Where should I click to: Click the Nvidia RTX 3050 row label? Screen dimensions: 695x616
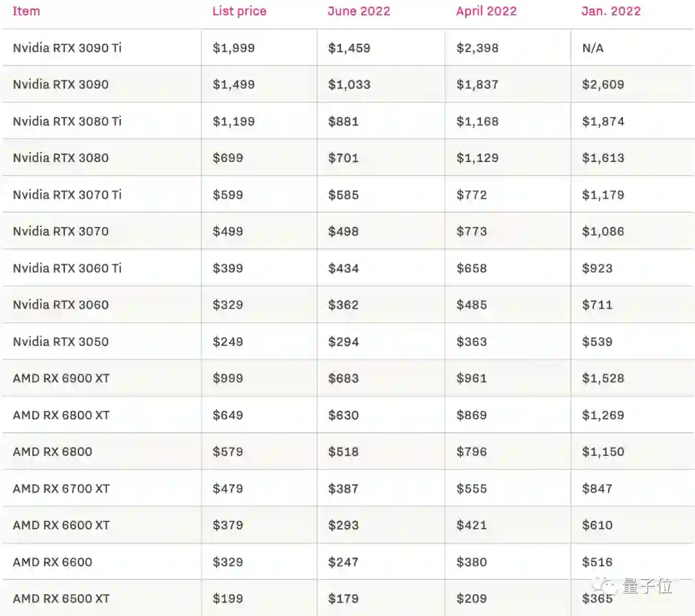pos(60,341)
